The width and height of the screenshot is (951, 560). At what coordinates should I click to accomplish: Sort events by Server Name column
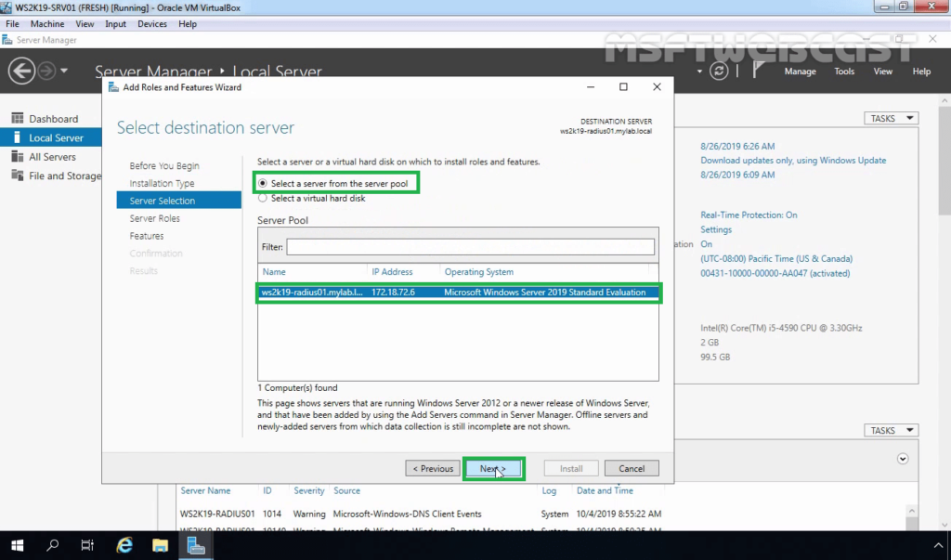point(205,490)
